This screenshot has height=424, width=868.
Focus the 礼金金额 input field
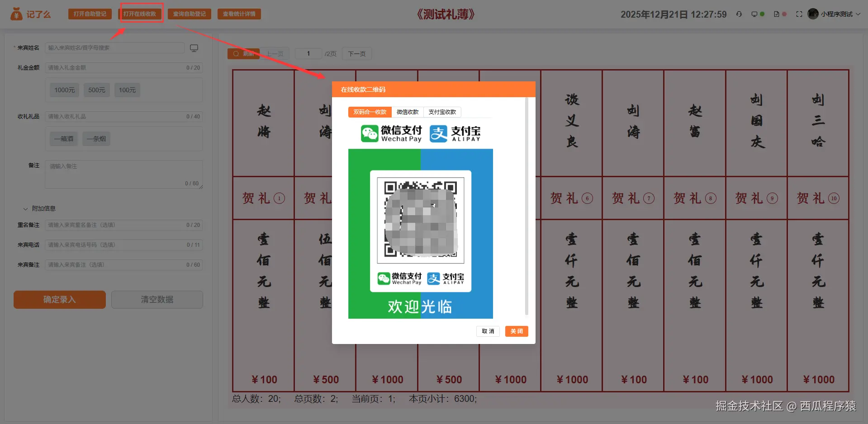coord(124,68)
